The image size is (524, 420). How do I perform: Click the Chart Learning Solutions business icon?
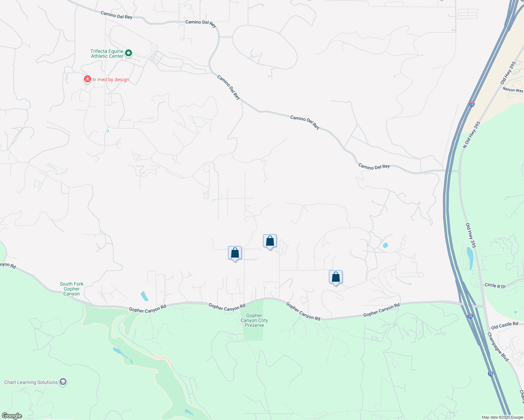[x=63, y=382]
